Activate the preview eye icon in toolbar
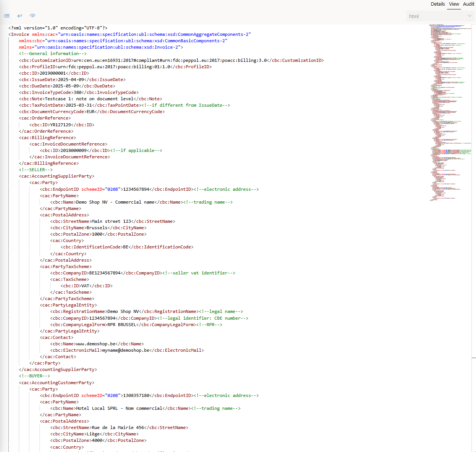The width and height of the screenshot is (476, 452). click(33, 15)
